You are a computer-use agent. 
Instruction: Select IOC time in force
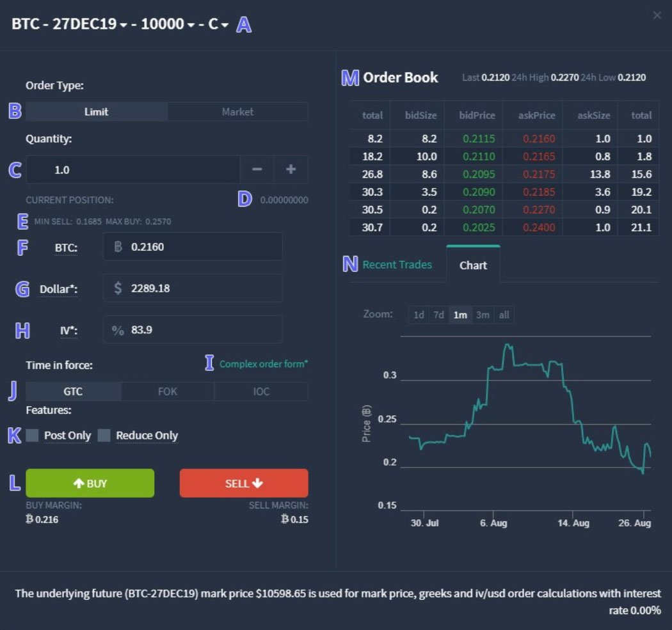tap(261, 391)
